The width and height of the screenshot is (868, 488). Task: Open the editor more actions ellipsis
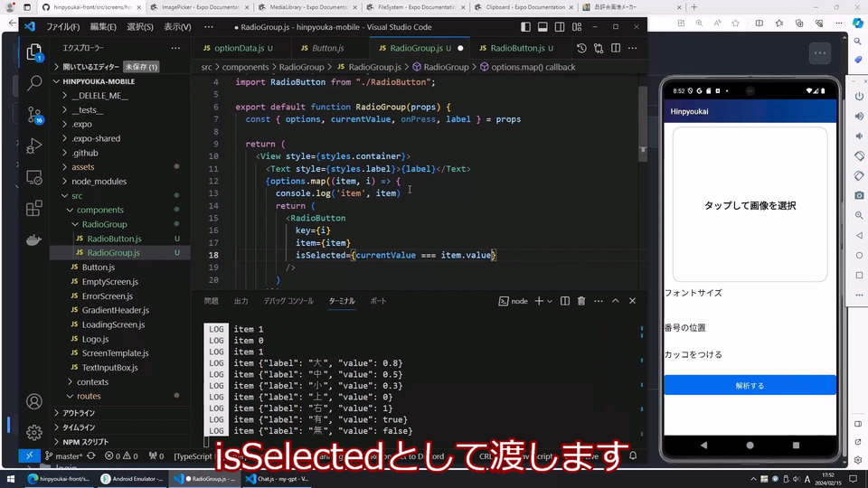pos(633,48)
